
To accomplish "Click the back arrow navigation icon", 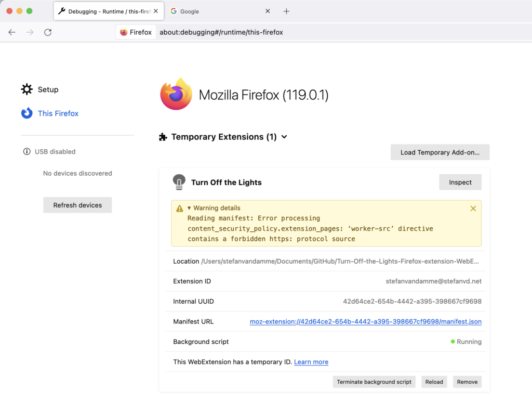I will tap(12, 32).
